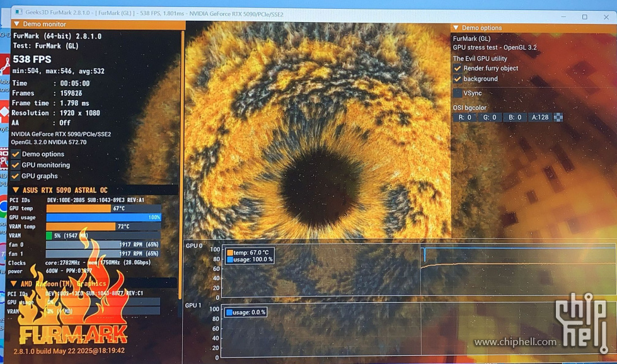
Task: Collapse the Demo monitor panel triangle
Action: (16, 24)
